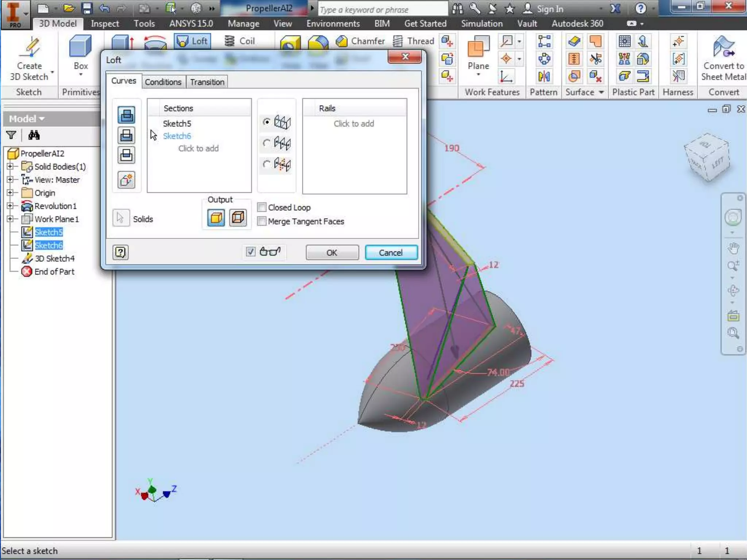Open the Surface panel dropdown

point(601,92)
